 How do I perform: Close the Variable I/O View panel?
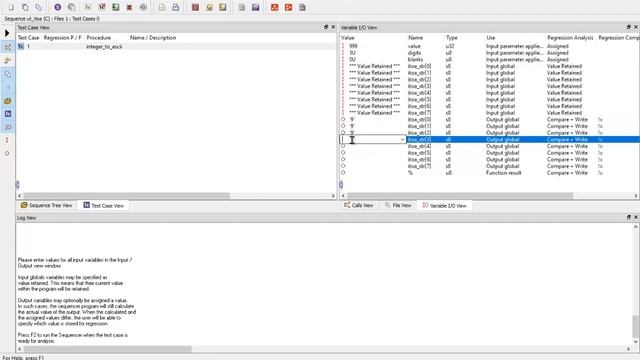click(x=636, y=27)
